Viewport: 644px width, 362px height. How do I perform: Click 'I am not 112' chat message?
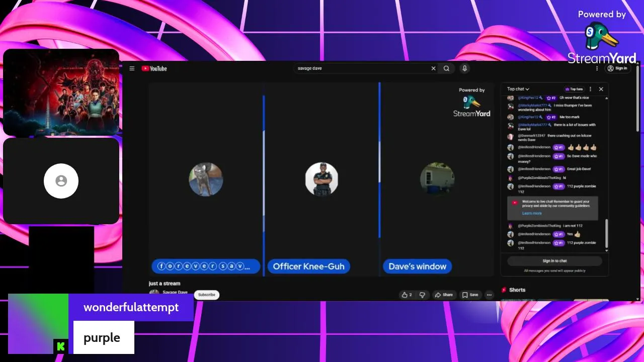573,226
